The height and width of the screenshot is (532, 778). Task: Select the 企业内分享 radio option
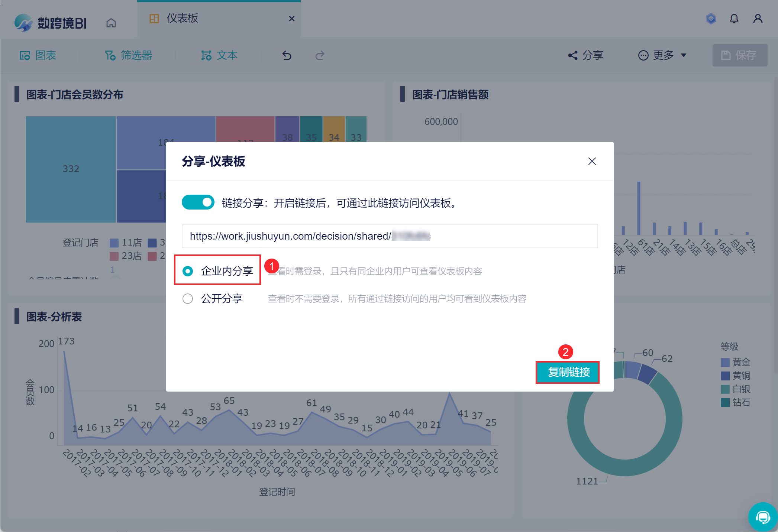188,271
